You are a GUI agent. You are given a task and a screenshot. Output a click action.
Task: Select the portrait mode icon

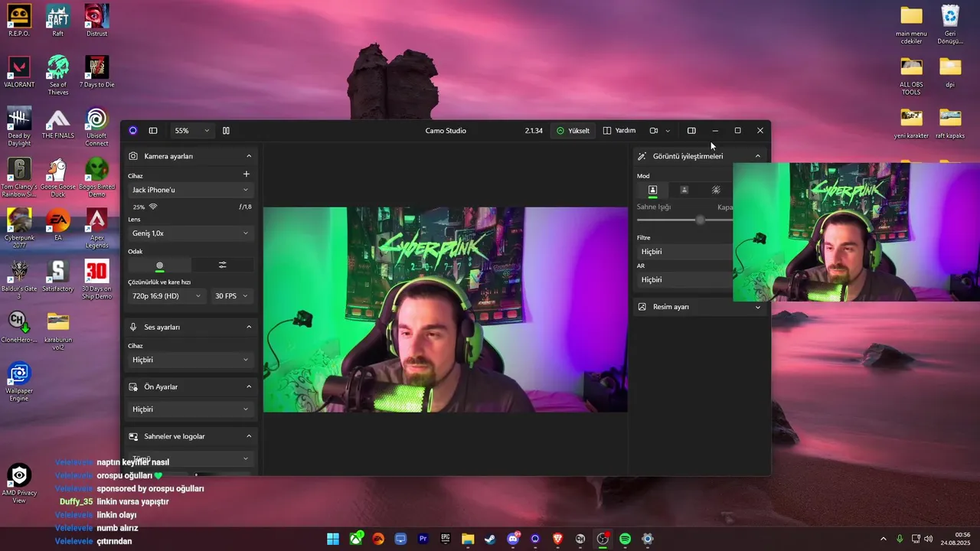pyautogui.click(x=652, y=190)
